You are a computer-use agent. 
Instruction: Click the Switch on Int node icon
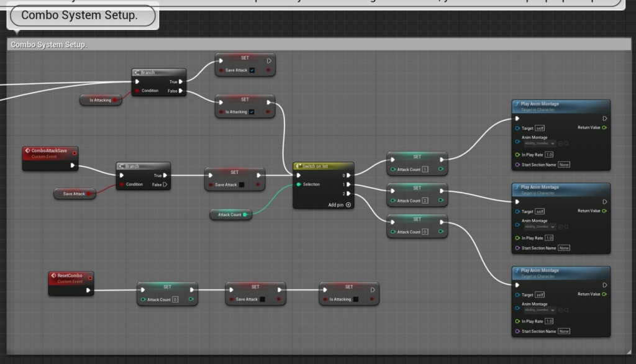[x=298, y=166]
